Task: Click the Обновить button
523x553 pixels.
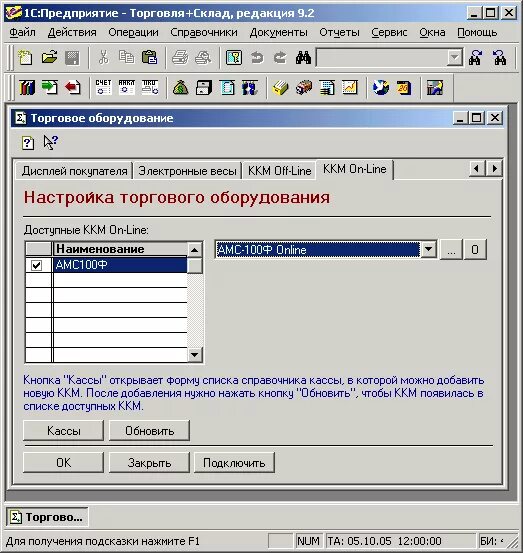Action: pyautogui.click(x=149, y=431)
